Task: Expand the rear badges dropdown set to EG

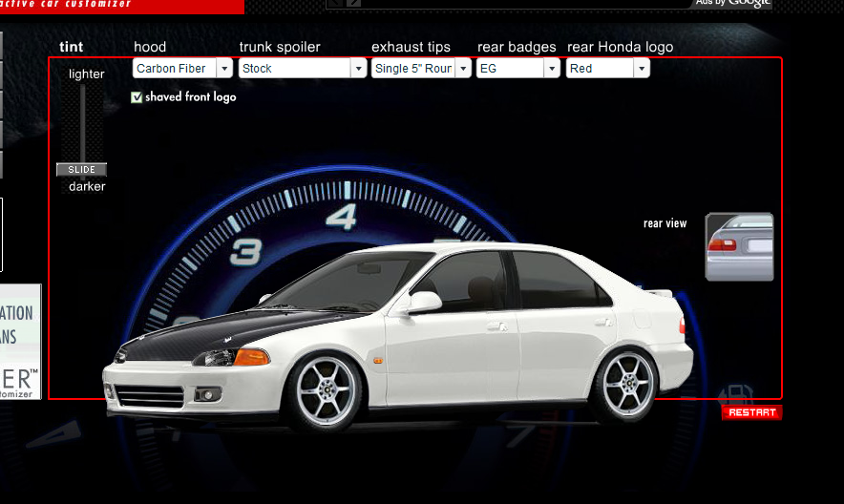Action: pyautogui.click(x=517, y=69)
